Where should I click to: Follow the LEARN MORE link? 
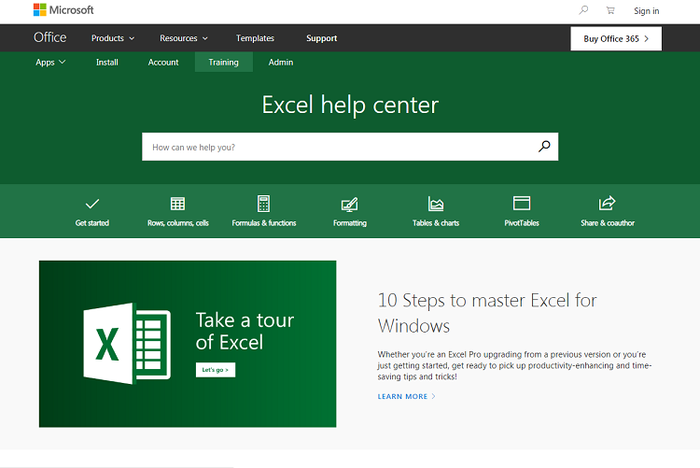[406, 397]
